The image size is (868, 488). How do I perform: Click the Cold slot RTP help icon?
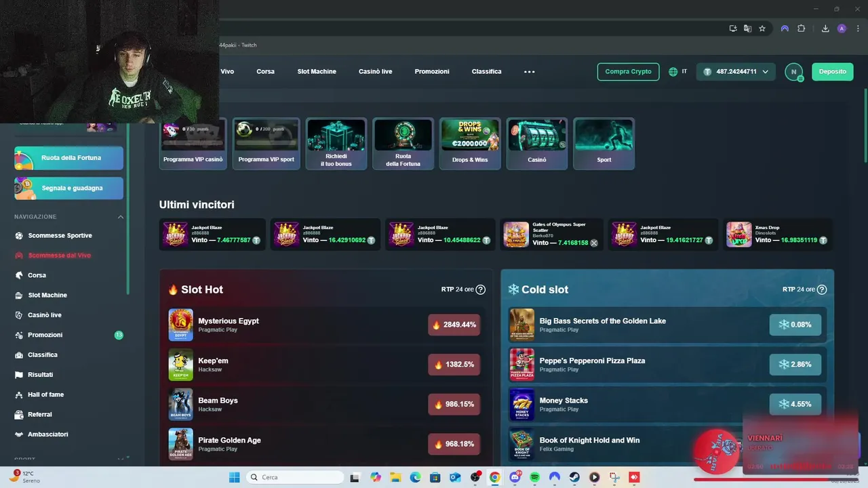(822, 290)
